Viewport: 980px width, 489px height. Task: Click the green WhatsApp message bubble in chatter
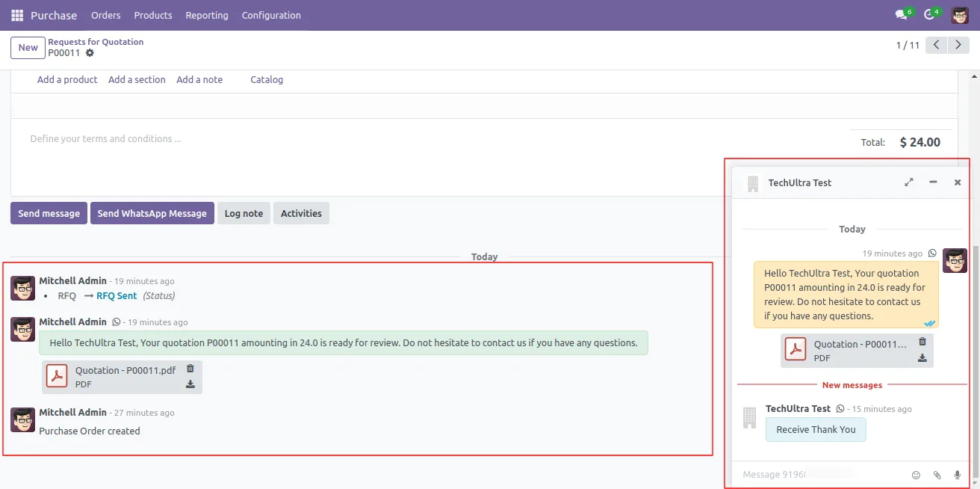tap(344, 343)
